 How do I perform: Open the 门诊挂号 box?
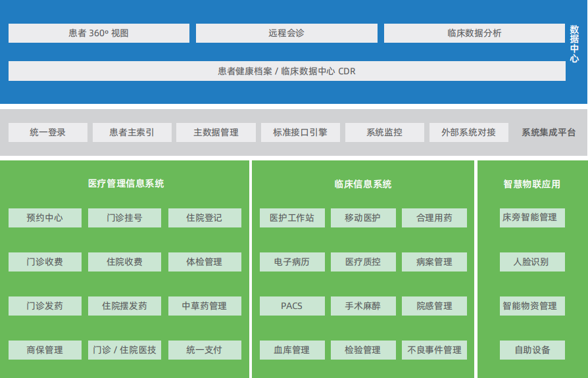point(124,218)
